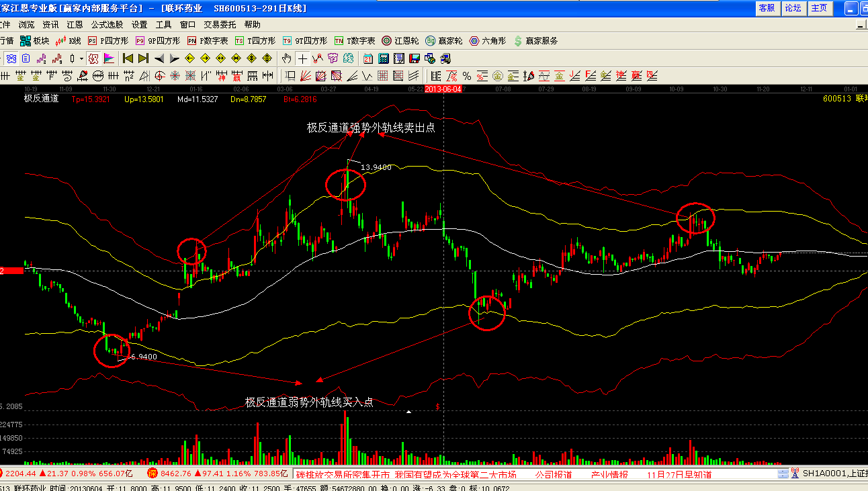Click the 论坛 button

(793, 8)
